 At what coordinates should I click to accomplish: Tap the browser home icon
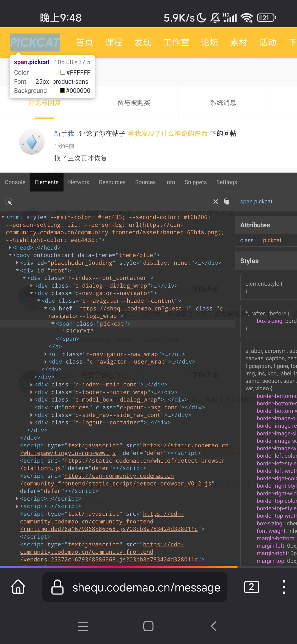18,587
